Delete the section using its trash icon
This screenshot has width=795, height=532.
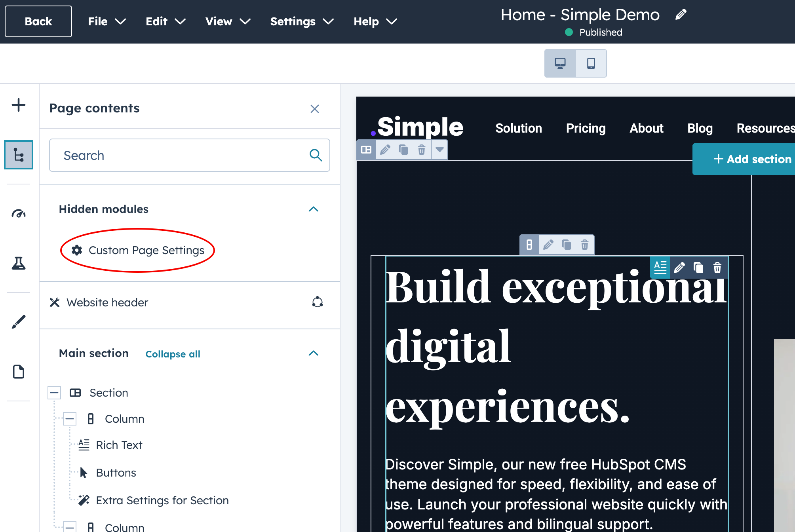click(422, 150)
